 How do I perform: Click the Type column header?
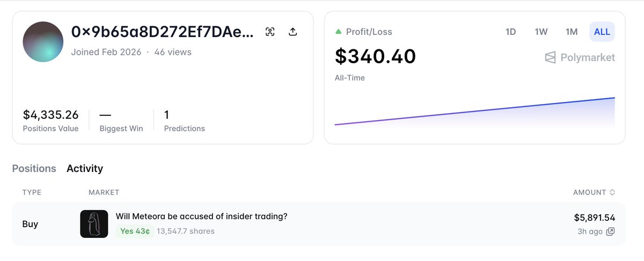pos(32,192)
